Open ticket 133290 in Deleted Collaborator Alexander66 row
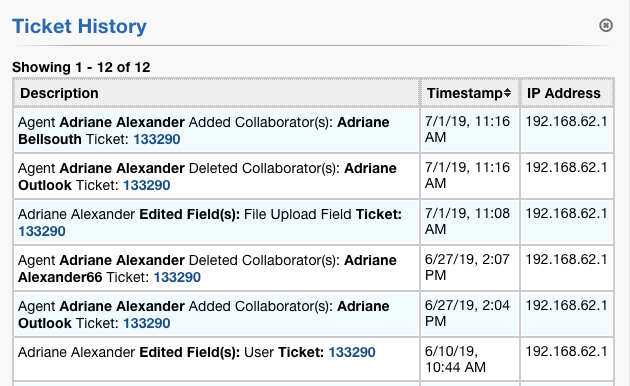The image size is (630, 386). click(x=177, y=277)
